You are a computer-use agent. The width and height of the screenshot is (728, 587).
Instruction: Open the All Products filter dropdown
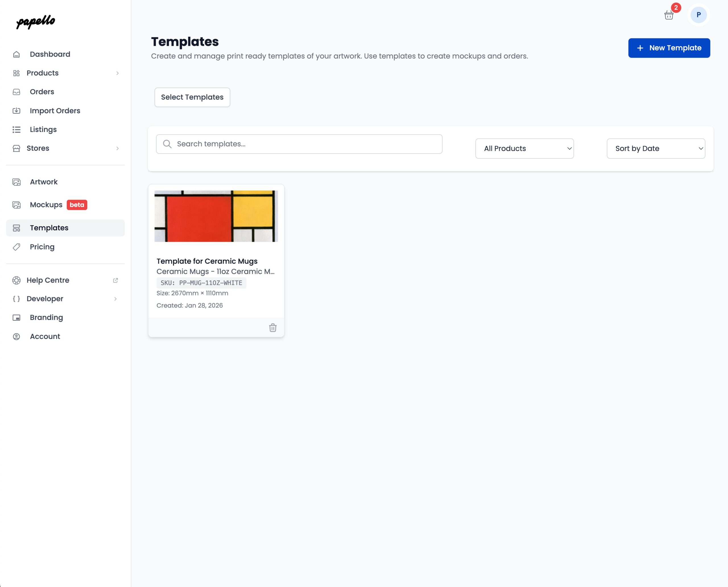pos(524,148)
